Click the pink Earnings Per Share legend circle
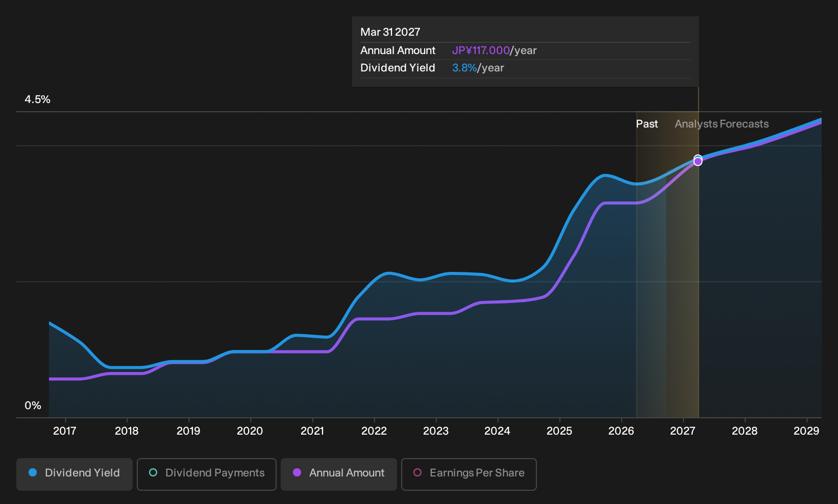Viewport: 838px width, 504px height. (417, 472)
